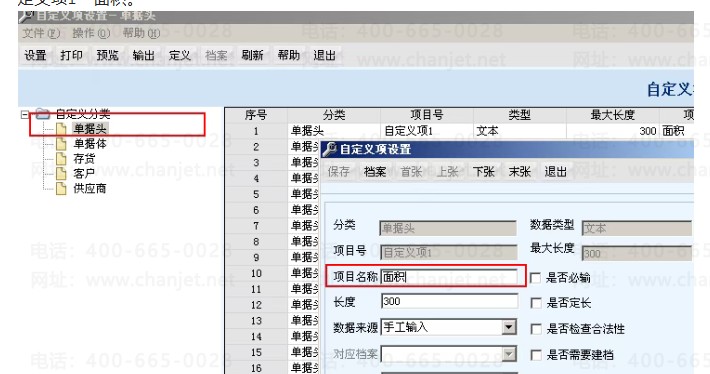The height and width of the screenshot is (374, 710).
Task: Click the 预览 toolbar button
Action: [x=108, y=55]
